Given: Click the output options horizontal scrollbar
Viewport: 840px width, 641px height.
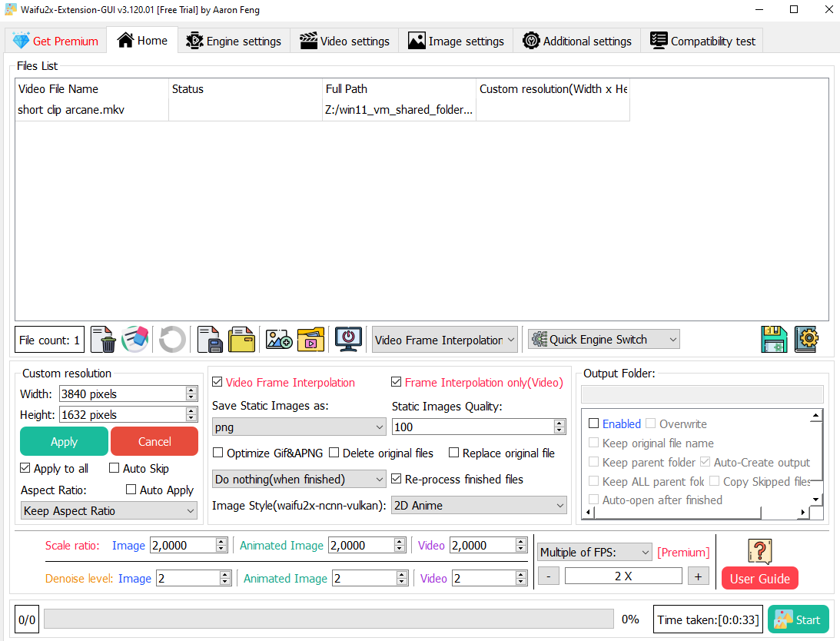Looking at the screenshot, I should tap(696, 513).
